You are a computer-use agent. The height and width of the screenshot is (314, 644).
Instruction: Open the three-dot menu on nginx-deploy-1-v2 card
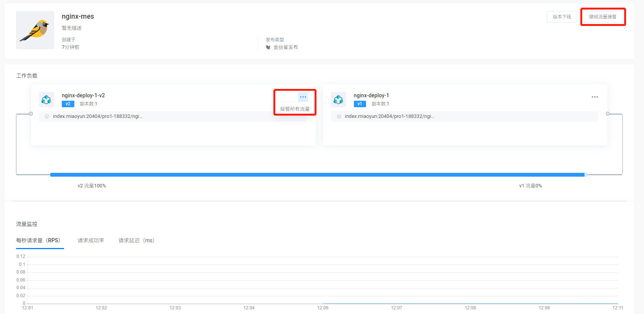303,97
